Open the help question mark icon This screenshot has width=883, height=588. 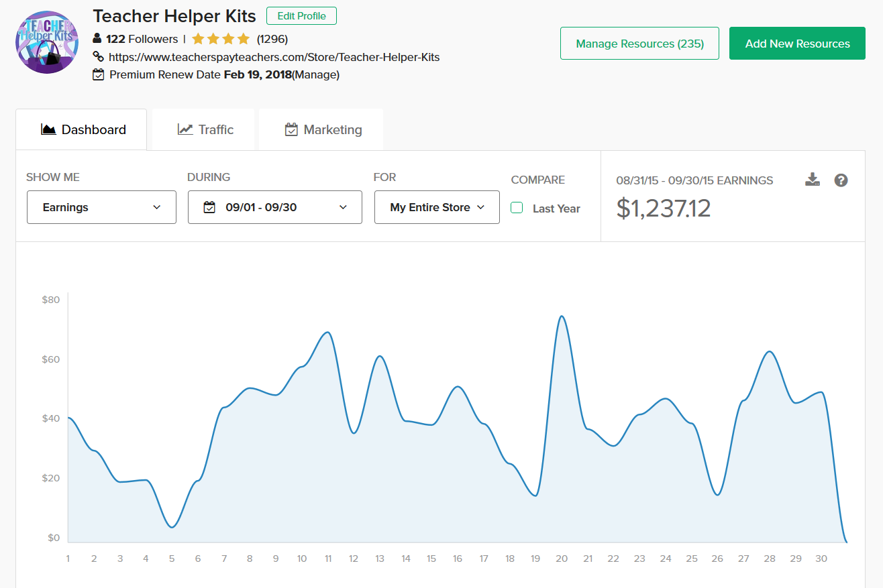841,180
